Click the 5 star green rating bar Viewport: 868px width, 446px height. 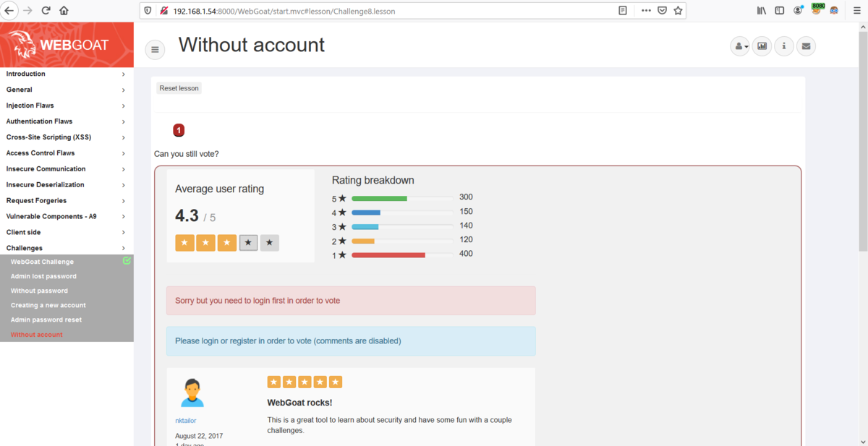click(379, 198)
